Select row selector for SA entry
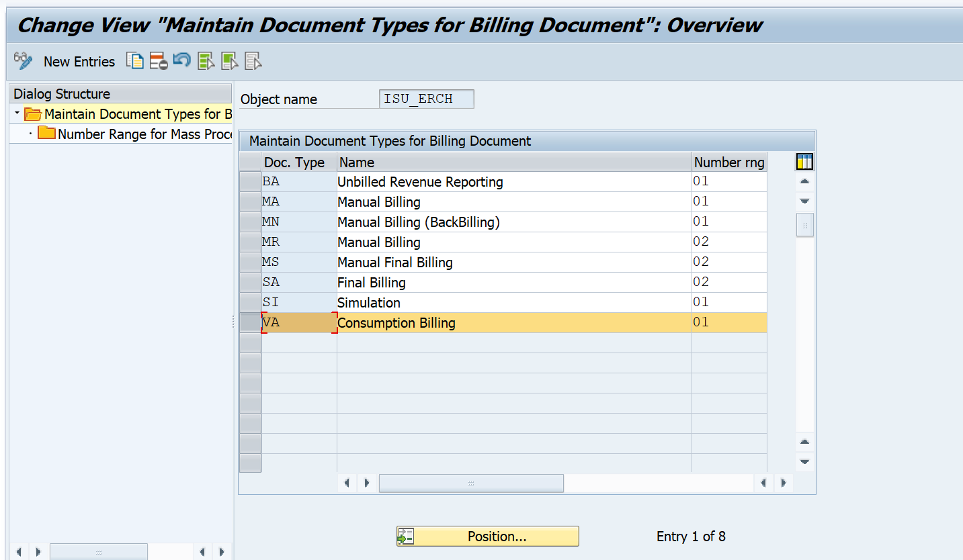The image size is (963, 560). [x=250, y=283]
